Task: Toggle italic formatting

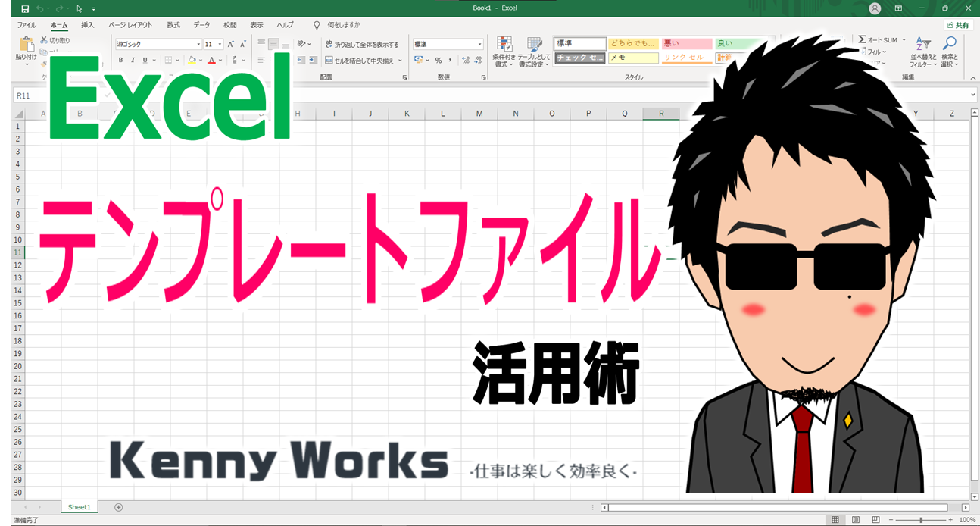Action: [x=133, y=60]
